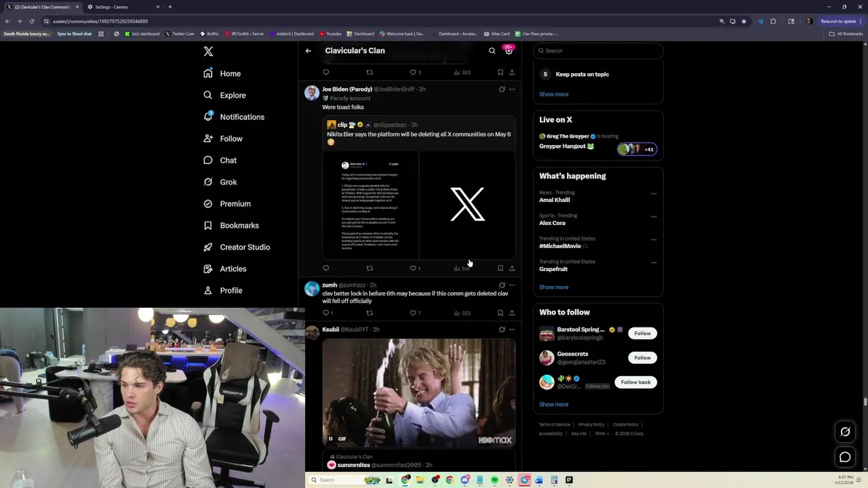Viewport: 868px width, 488px height.
Task: Show more community rules
Action: point(554,94)
